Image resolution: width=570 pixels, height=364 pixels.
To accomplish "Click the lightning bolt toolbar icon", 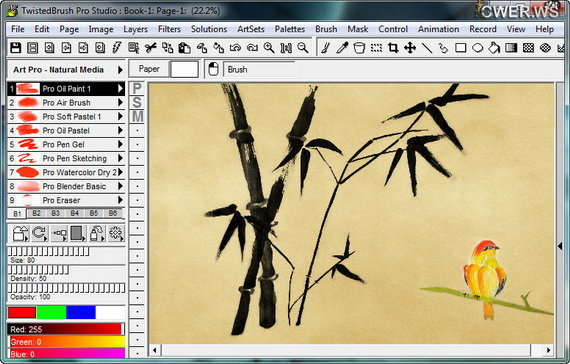I will [116, 48].
